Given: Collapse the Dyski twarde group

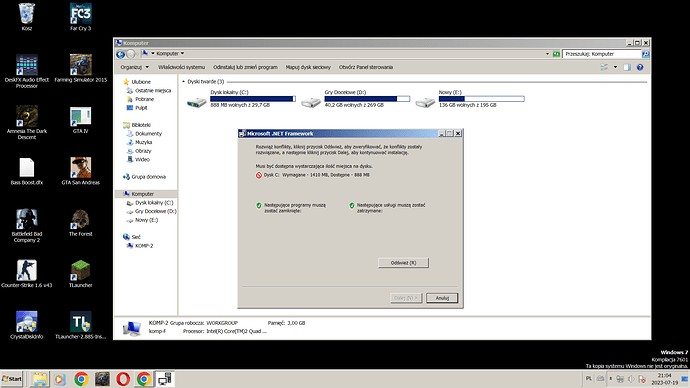Looking at the screenshot, I should 184,81.
